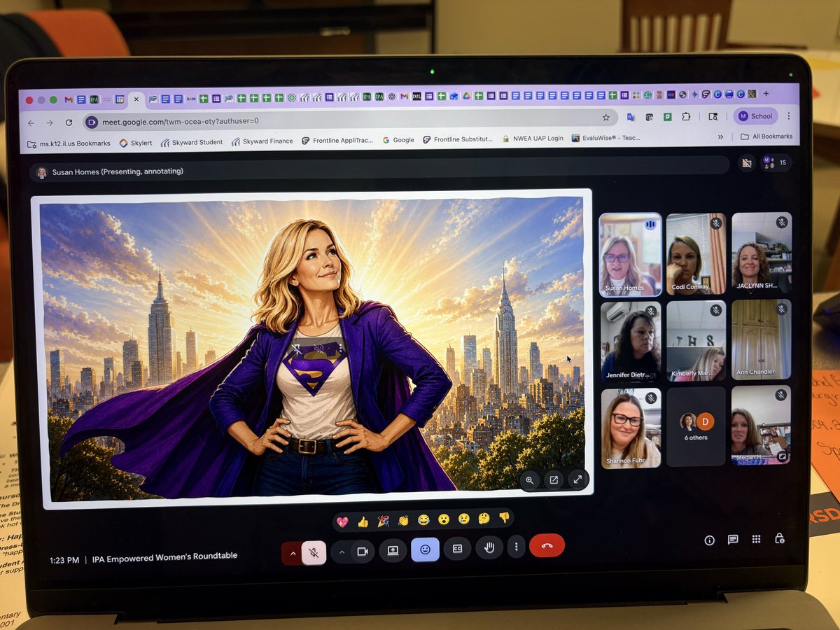The height and width of the screenshot is (630, 840).
Task: Click the picture-in-picture icon on Megan's tile
Action: point(782,456)
